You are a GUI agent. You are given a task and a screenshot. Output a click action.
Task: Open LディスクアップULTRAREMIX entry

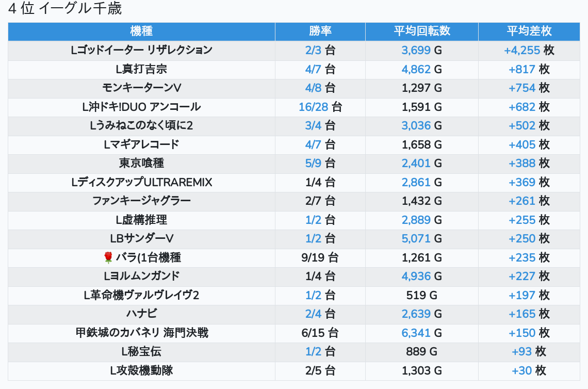tap(141, 182)
